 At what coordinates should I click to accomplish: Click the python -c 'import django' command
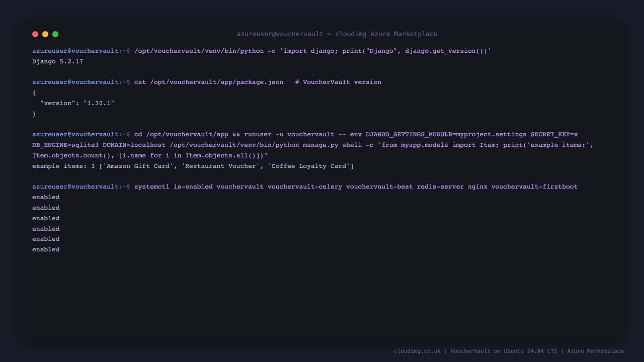tap(312, 51)
